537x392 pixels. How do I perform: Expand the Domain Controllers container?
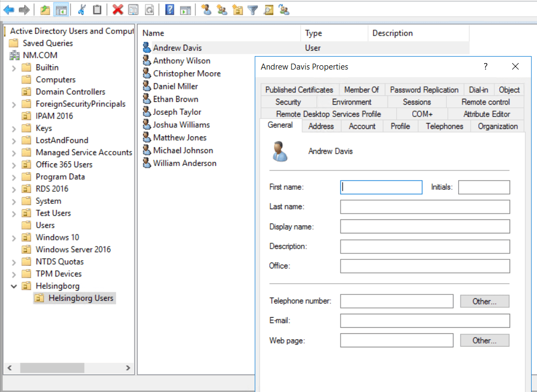pyautogui.click(x=13, y=91)
